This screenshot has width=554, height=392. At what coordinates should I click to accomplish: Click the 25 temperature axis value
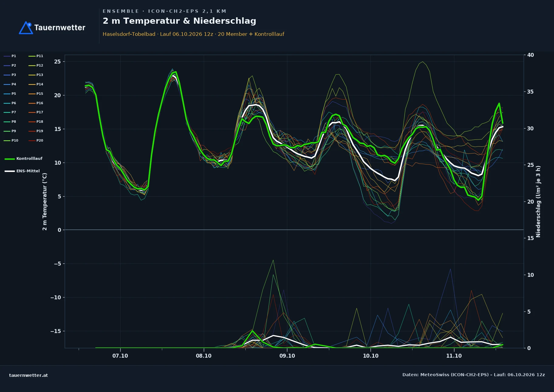58,62
